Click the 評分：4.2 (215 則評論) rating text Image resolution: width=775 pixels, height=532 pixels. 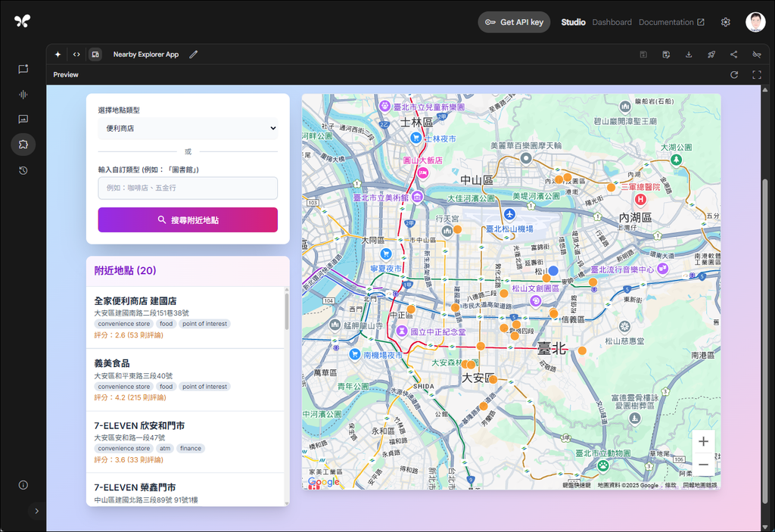coord(130,397)
